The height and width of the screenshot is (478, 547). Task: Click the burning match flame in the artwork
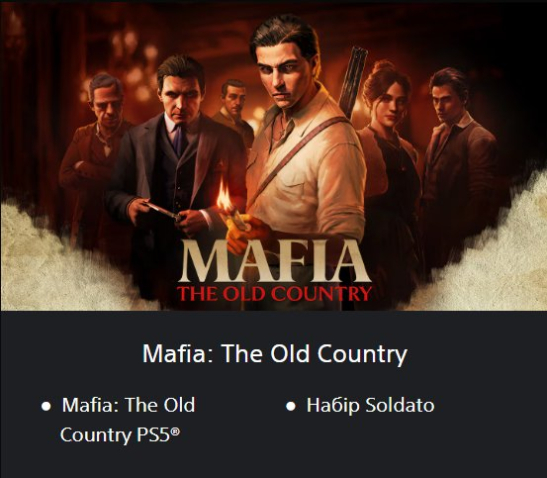[224, 196]
